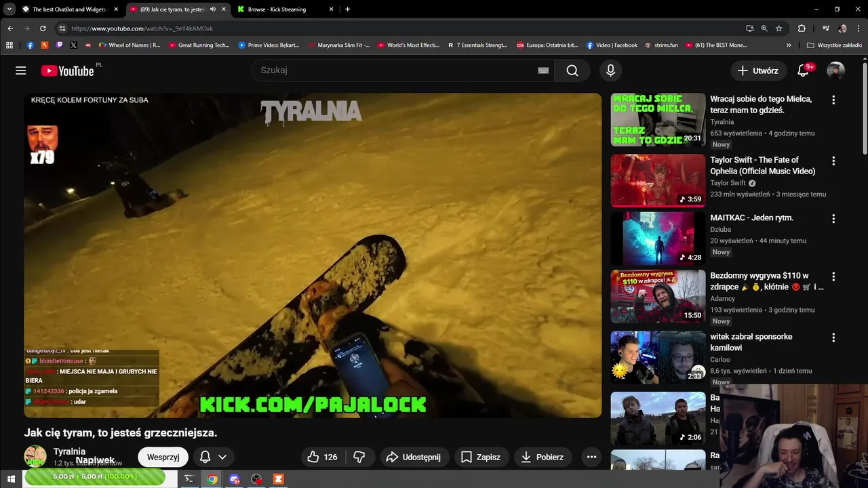
Task: Open options for Taylor Swift video
Action: [x=833, y=161]
